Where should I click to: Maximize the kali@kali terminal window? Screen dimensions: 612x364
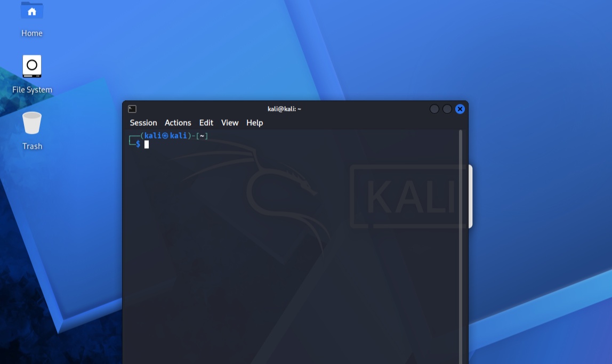(x=447, y=109)
